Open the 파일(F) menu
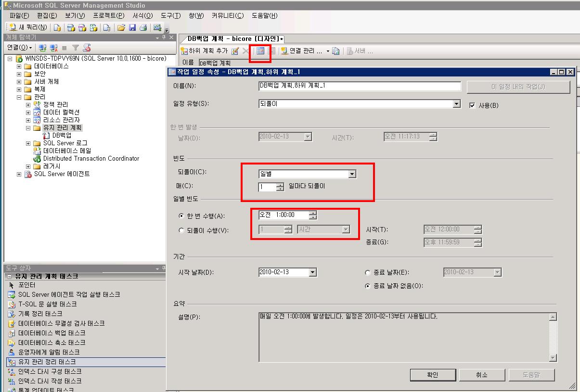 tap(19, 15)
